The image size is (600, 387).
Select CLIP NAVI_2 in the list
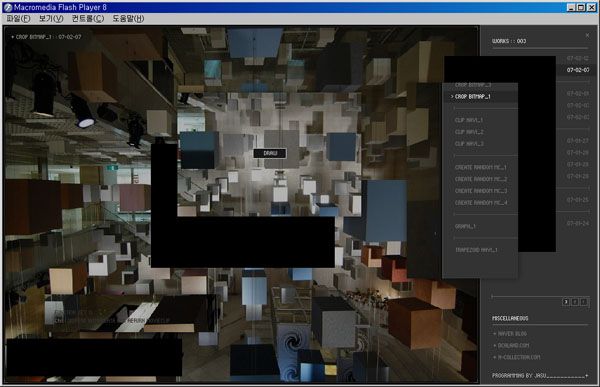tap(469, 132)
